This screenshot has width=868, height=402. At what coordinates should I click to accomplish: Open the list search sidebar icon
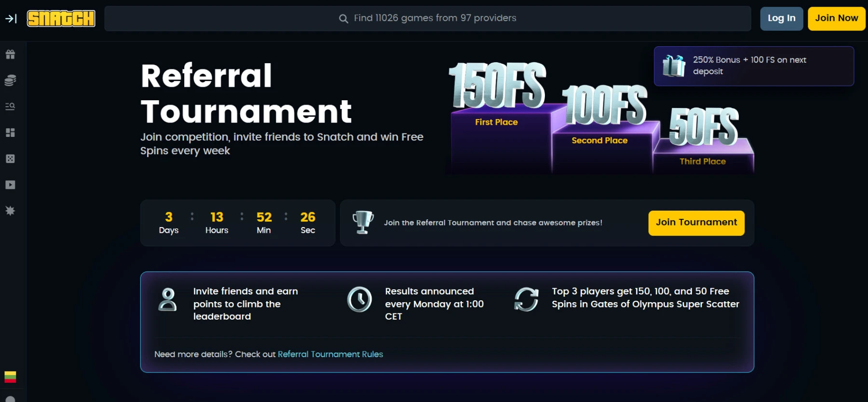point(10,106)
